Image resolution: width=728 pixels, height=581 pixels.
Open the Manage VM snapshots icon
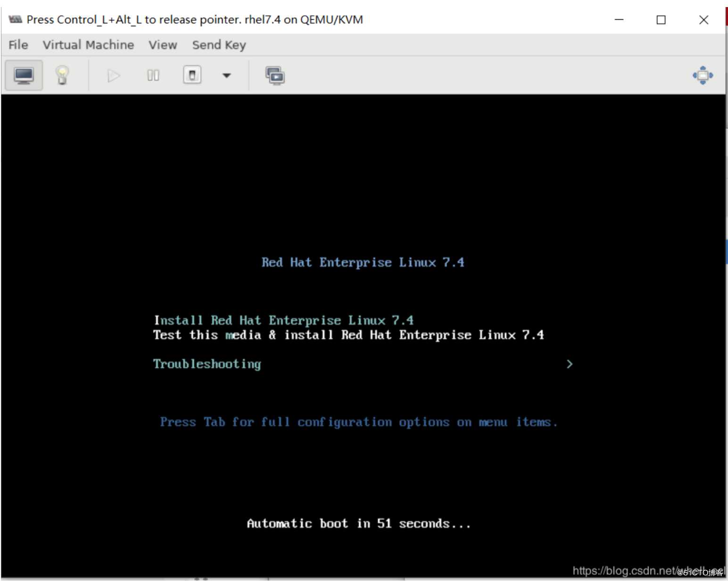click(275, 75)
